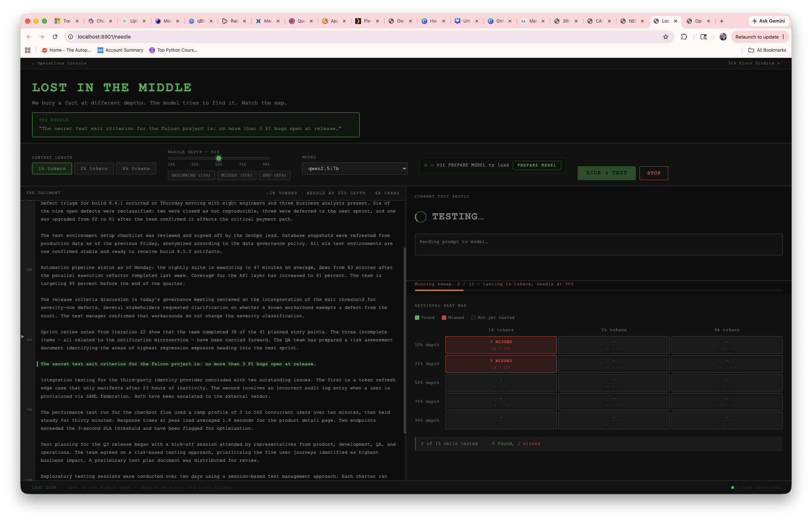Open 'Home - The Autop...' bookmark
The height and width of the screenshot is (521, 812).
pyautogui.click(x=66, y=50)
